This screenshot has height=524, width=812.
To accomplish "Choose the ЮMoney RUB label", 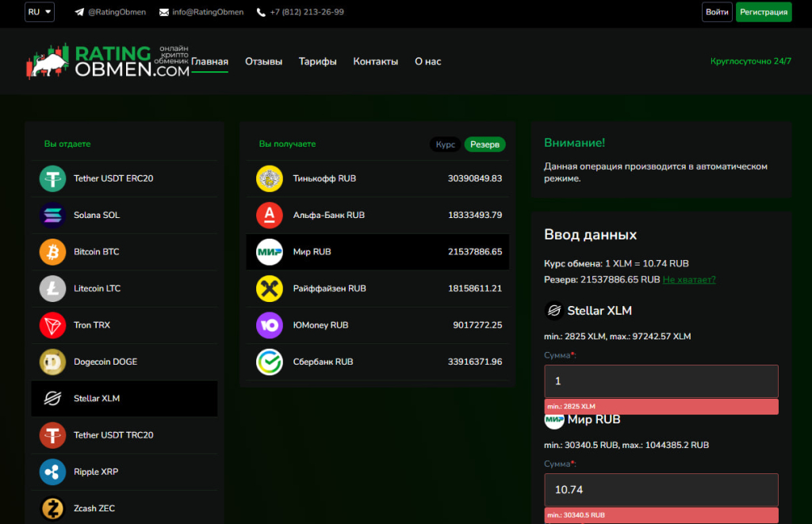I will pyautogui.click(x=320, y=326).
